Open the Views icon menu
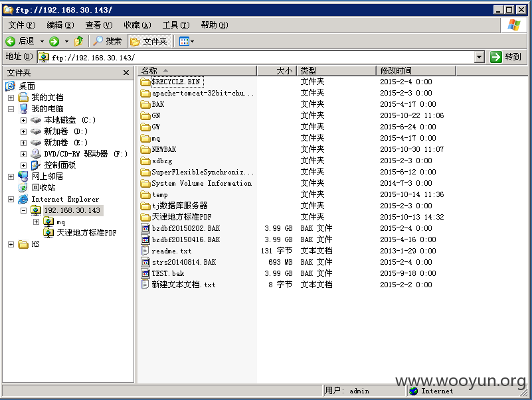The image size is (532, 400). point(184,41)
